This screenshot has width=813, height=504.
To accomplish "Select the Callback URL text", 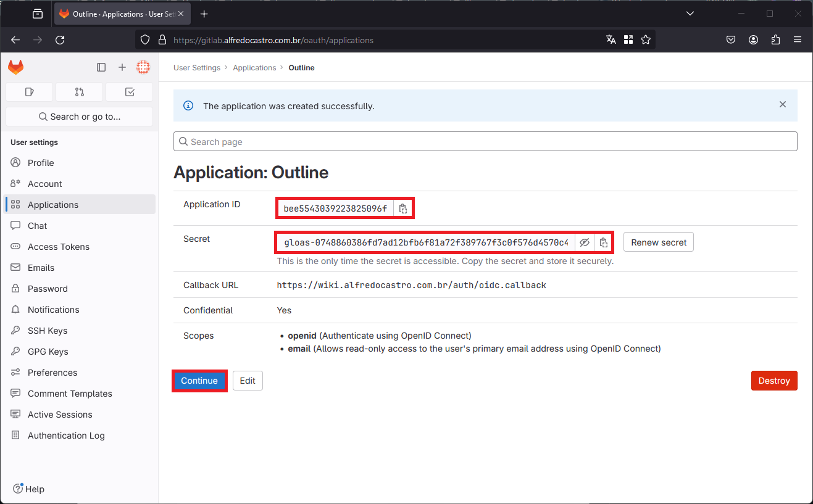I will click(411, 285).
